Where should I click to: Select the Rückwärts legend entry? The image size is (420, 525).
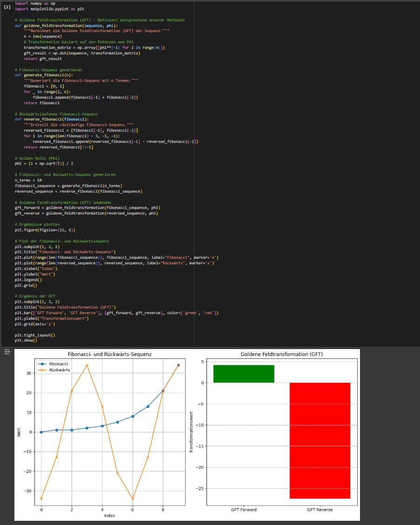pos(59,370)
